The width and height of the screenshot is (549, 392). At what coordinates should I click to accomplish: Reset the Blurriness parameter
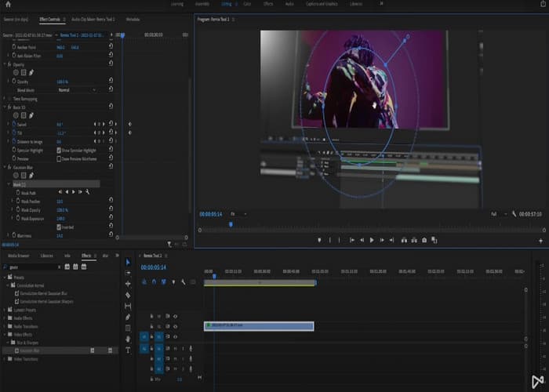coord(111,234)
